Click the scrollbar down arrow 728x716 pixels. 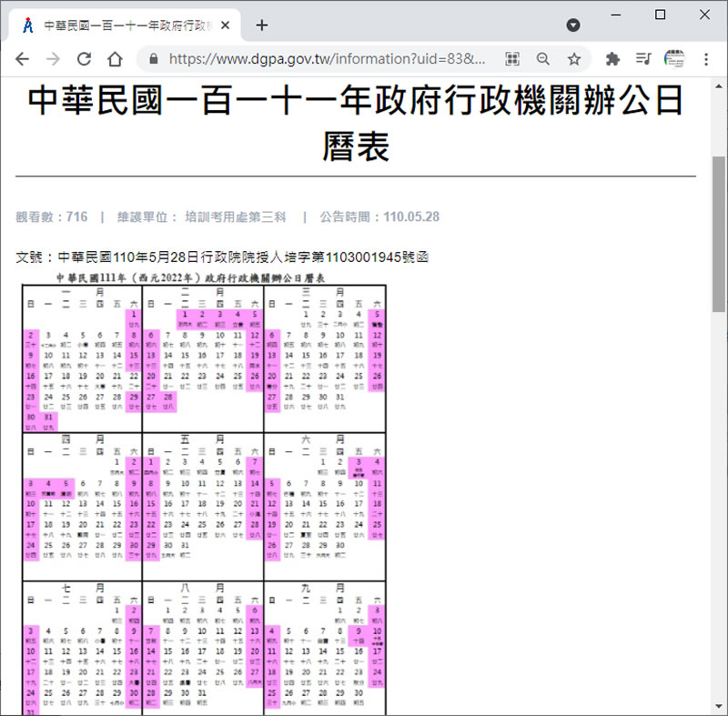(x=719, y=706)
